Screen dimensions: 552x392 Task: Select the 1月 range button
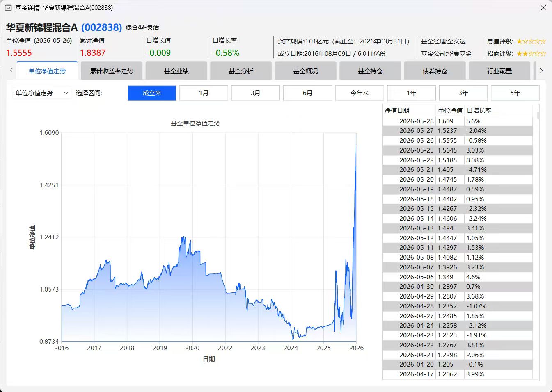[x=204, y=93]
